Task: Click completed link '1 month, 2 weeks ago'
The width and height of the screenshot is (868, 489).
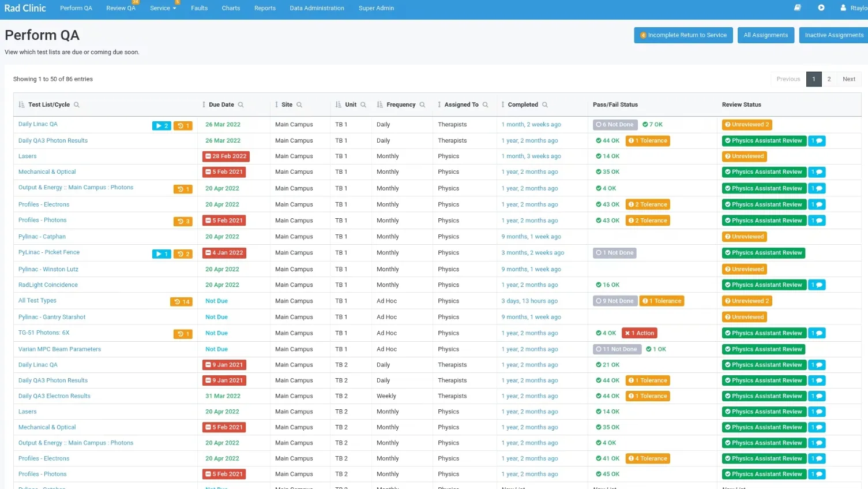Action: [531, 124]
